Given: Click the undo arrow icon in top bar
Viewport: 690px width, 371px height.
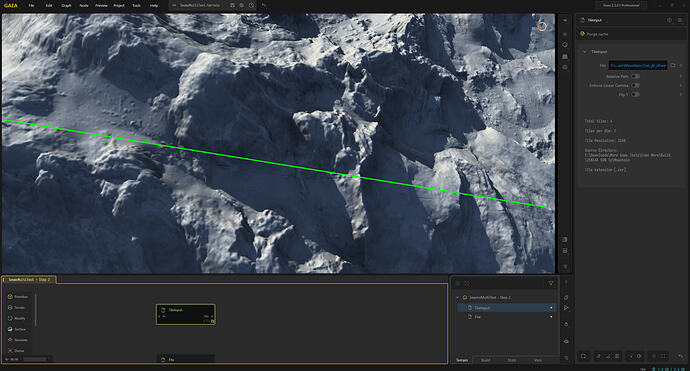Looking at the screenshot, I should pos(264,5).
